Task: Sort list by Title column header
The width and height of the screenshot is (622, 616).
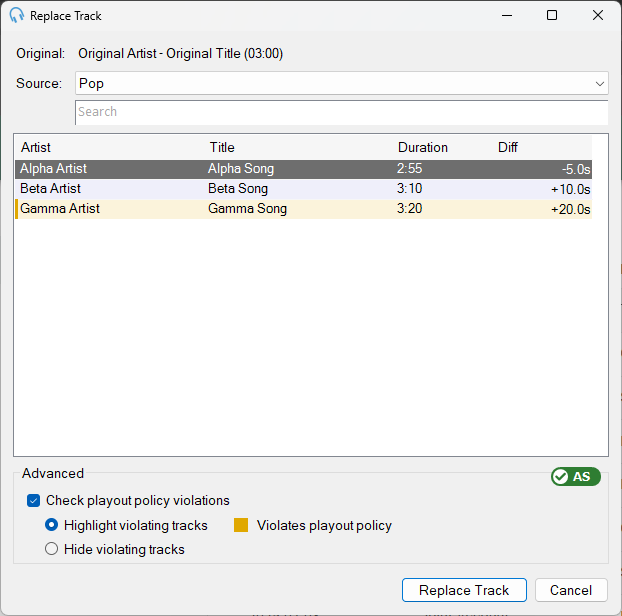Action: pyautogui.click(x=222, y=147)
